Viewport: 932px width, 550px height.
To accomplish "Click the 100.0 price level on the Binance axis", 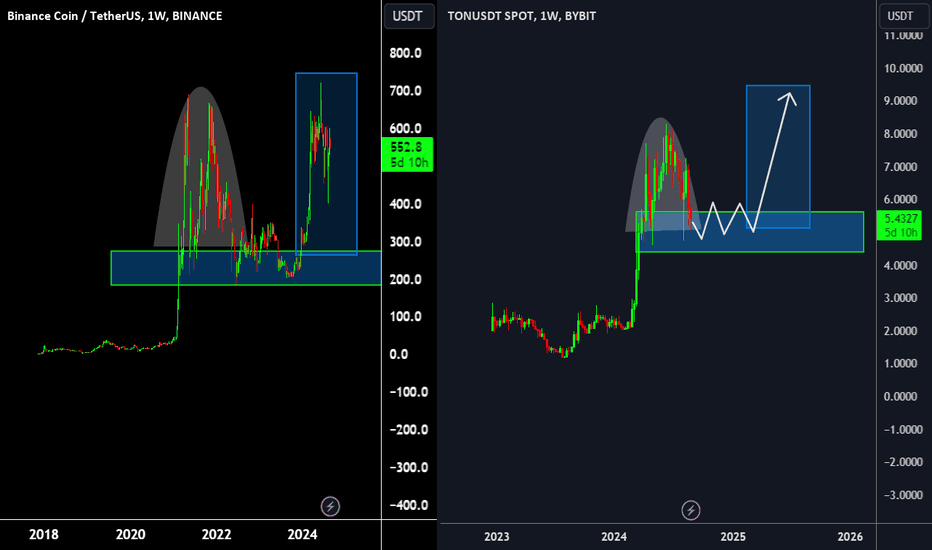I will pyautogui.click(x=405, y=316).
